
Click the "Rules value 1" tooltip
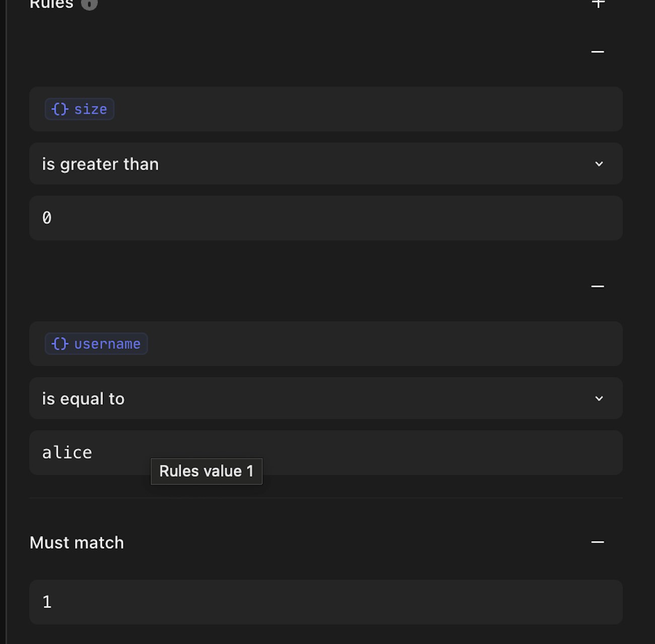pos(206,471)
